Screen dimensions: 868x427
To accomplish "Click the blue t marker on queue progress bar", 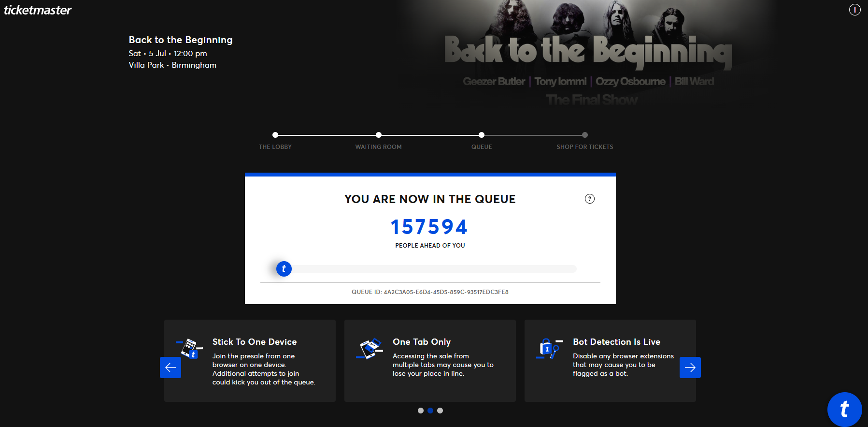I will click(x=284, y=268).
